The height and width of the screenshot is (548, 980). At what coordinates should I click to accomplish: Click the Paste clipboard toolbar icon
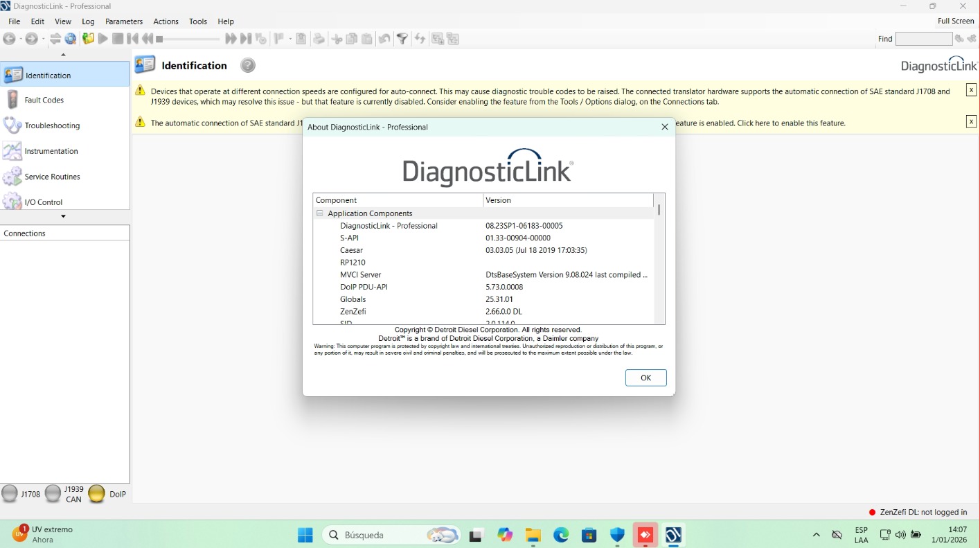point(366,39)
